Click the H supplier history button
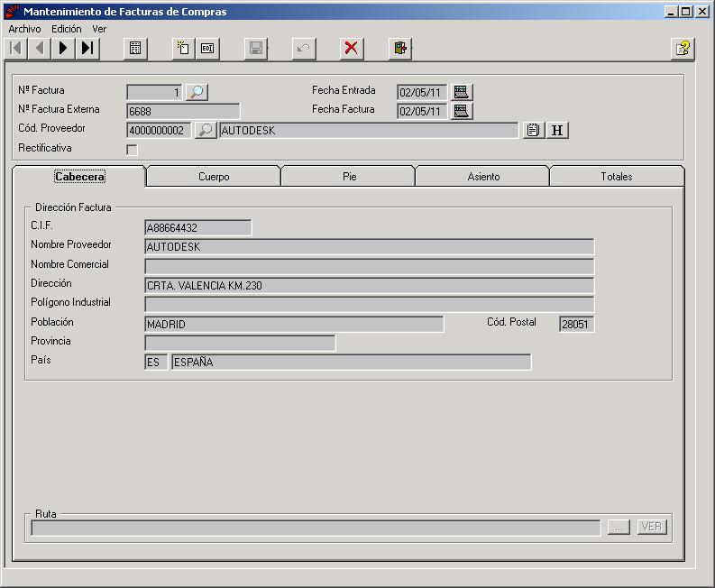 coord(557,130)
